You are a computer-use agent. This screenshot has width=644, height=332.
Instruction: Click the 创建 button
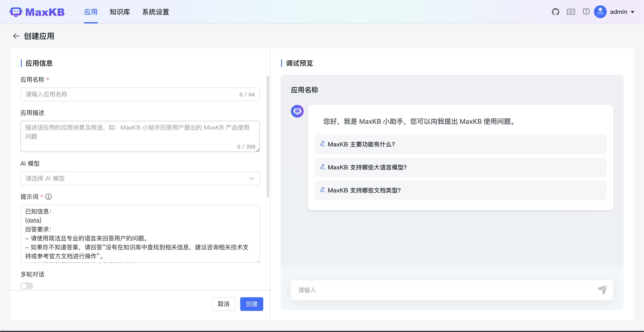click(251, 304)
